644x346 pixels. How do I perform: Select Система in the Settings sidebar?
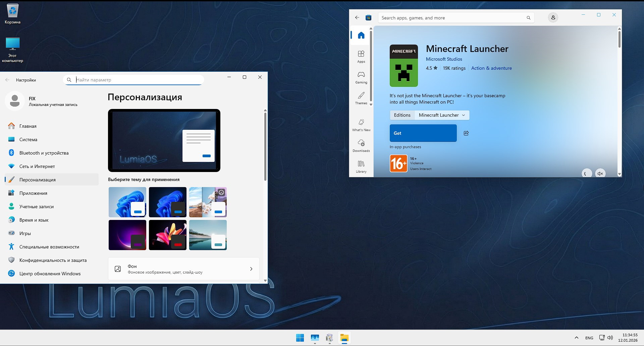(x=29, y=139)
